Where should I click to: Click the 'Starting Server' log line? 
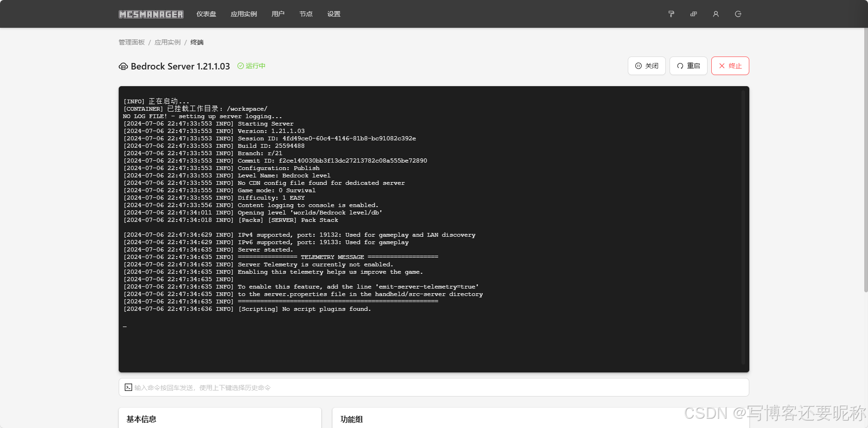(x=208, y=124)
